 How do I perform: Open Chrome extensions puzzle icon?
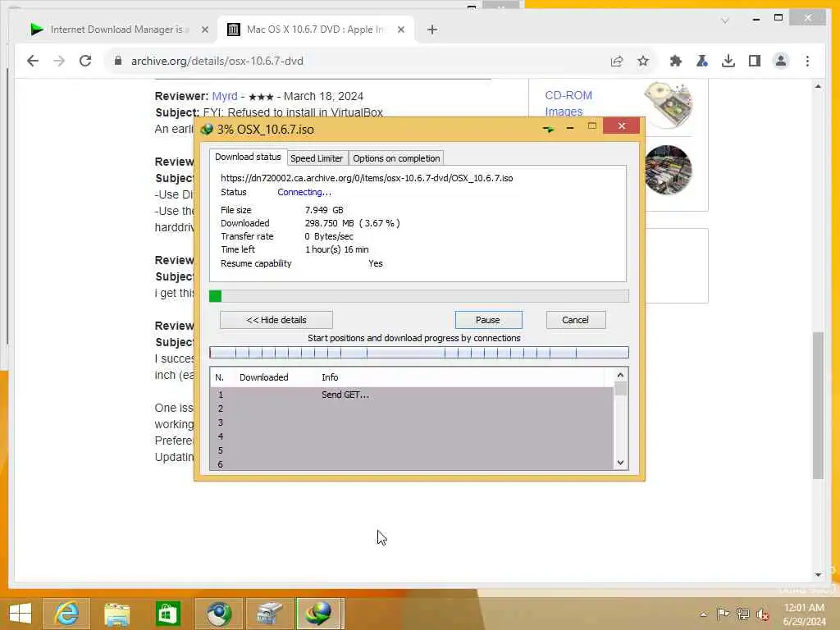(x=676, y=61)
